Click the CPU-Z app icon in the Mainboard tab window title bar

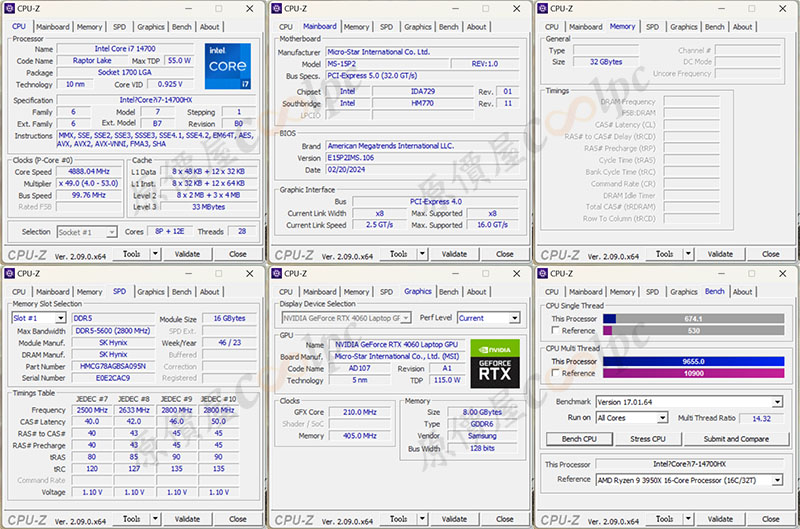point(276,8)
